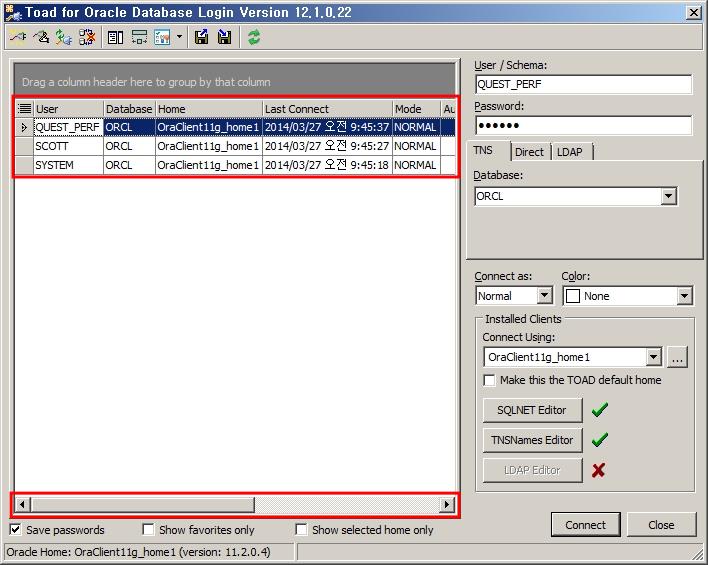Open the Color dropdown showing None
This screenshot has width=708, height=565.
tap(684, 296)
